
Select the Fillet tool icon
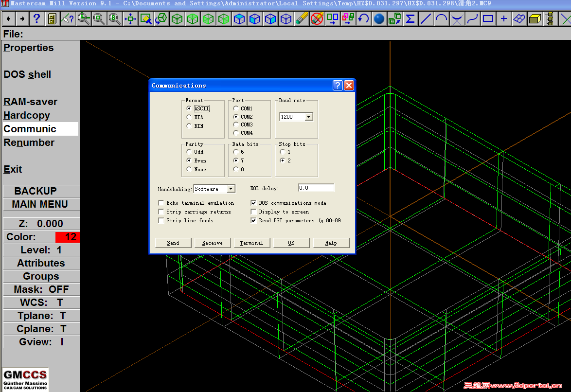(457, 18)
